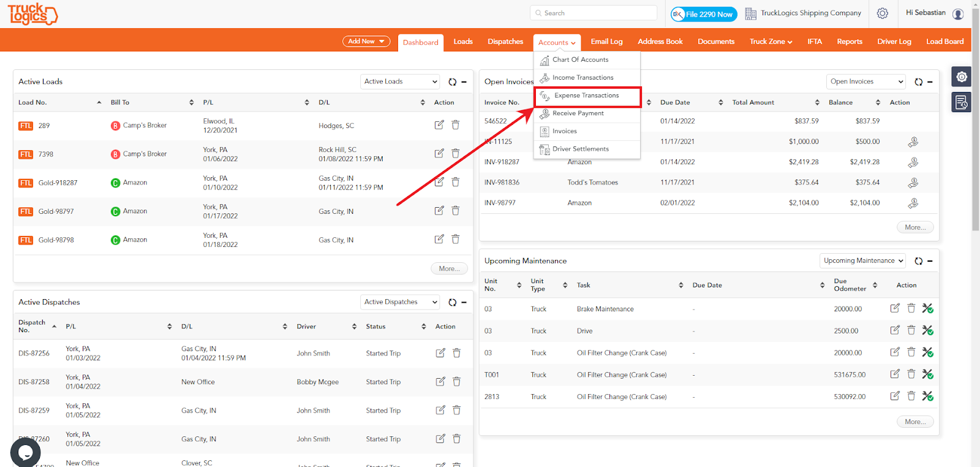Collapse the Active Dispatches panel with the minus icon
Screen dimensions: 980x467
pyautogui.click(x=464, y=302)
